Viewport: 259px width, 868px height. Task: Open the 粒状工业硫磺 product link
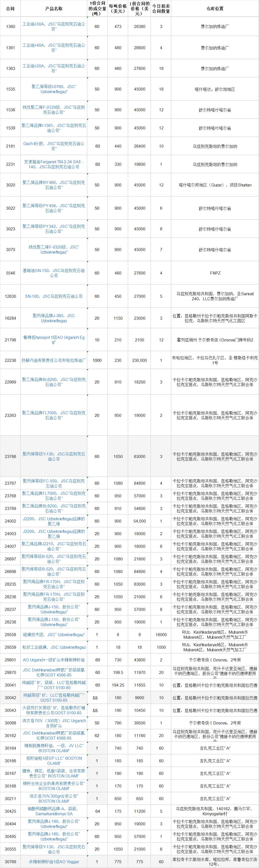coord(54,647)
